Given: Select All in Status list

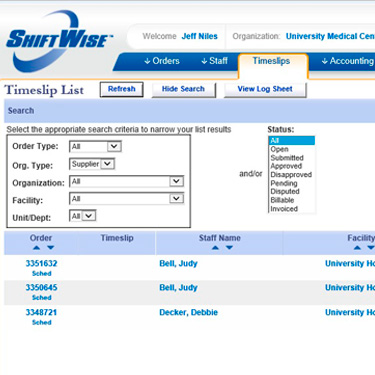Looking at the screenshot, I should (292, 141).
